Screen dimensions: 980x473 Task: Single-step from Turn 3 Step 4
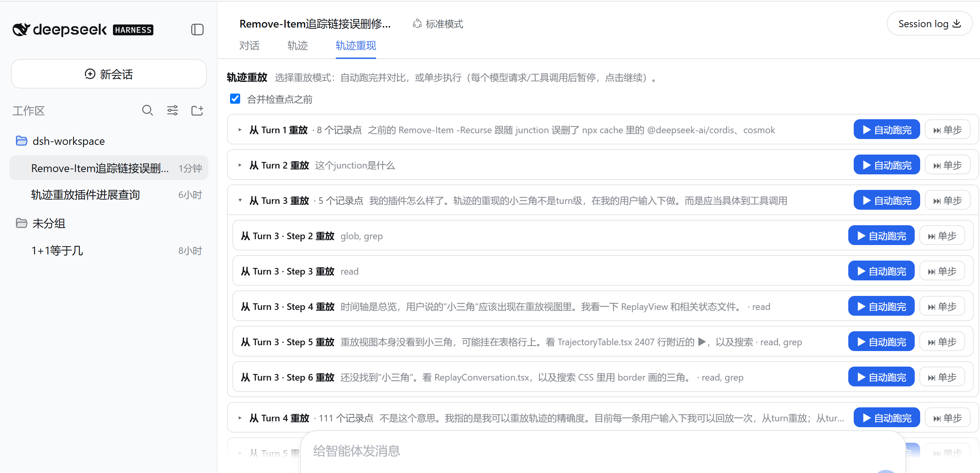coord(942,306)
